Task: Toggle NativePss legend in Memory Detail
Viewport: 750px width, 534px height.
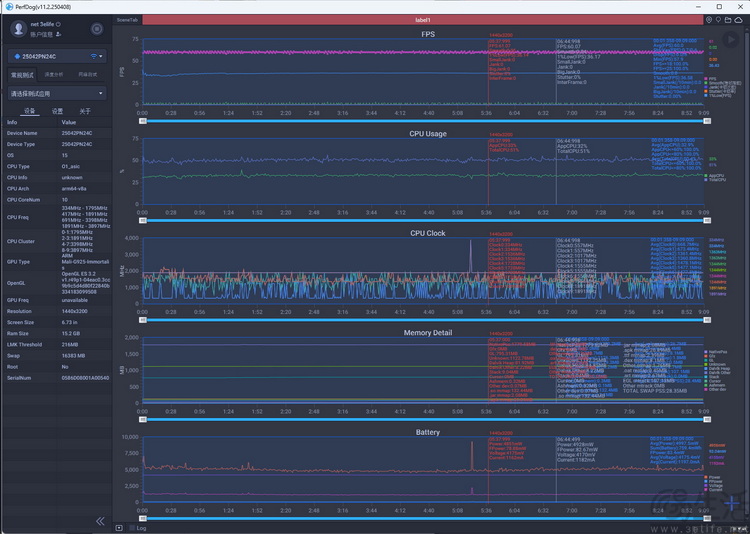Action: pyautogui.click(x=716, y=352)
